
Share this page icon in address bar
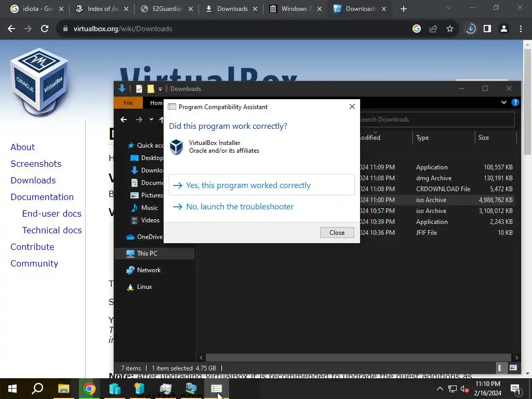click(x=433, y=29)
